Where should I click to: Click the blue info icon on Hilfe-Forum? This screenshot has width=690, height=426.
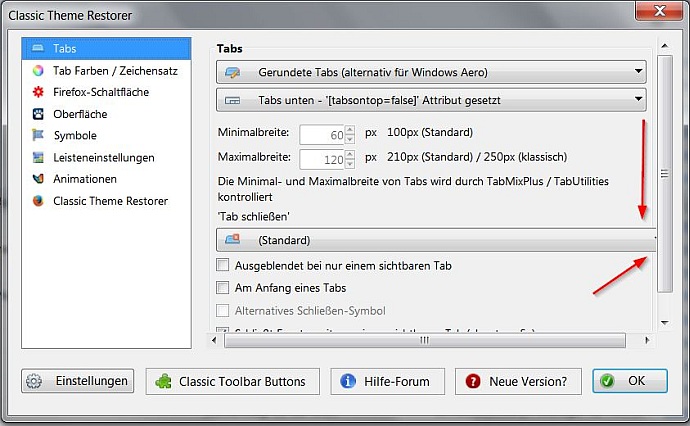(348, 381)
